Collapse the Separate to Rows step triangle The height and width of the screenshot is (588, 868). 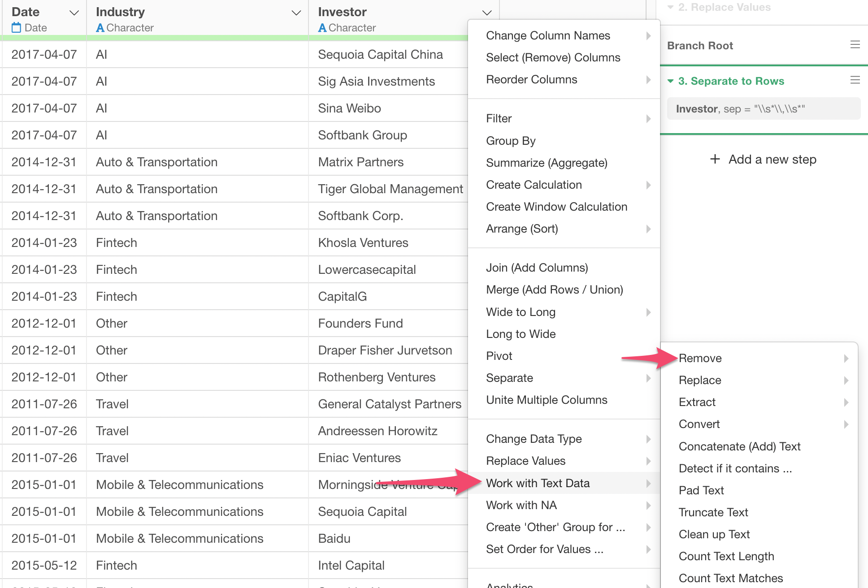click(x=670, y=81)
